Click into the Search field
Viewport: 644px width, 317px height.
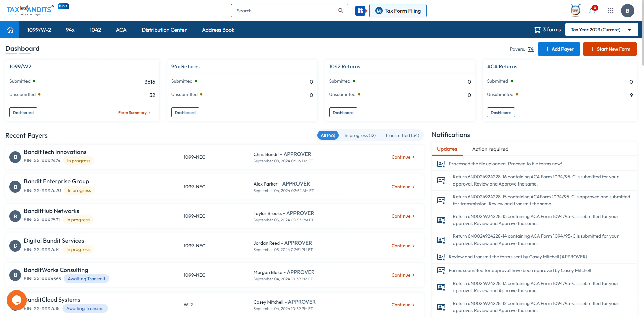coord(285,11)
